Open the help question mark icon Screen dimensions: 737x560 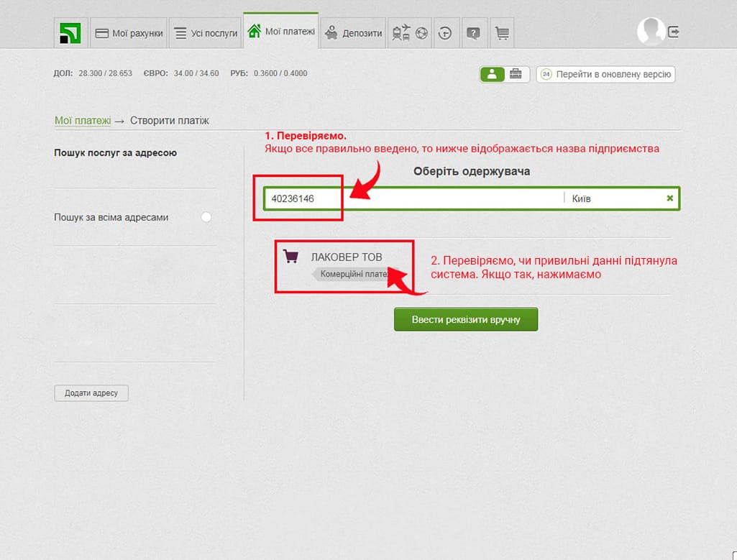[473, 33]
